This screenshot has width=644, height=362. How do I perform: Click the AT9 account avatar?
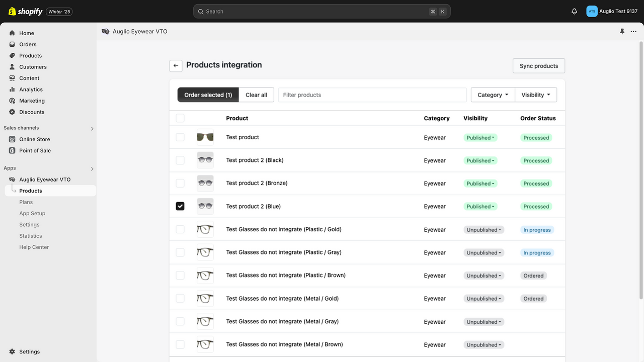pyautogui.click(x=592, y=11)
